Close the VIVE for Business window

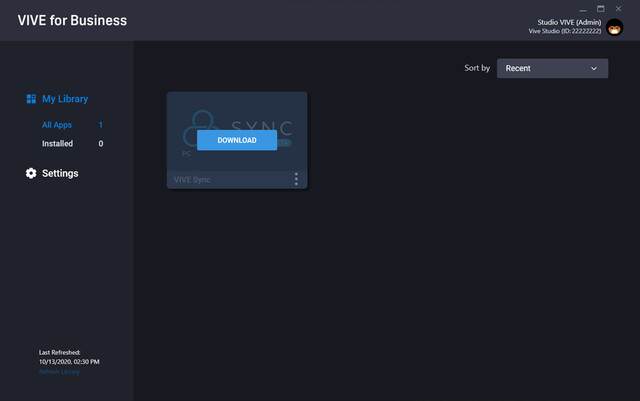(618, 9)
